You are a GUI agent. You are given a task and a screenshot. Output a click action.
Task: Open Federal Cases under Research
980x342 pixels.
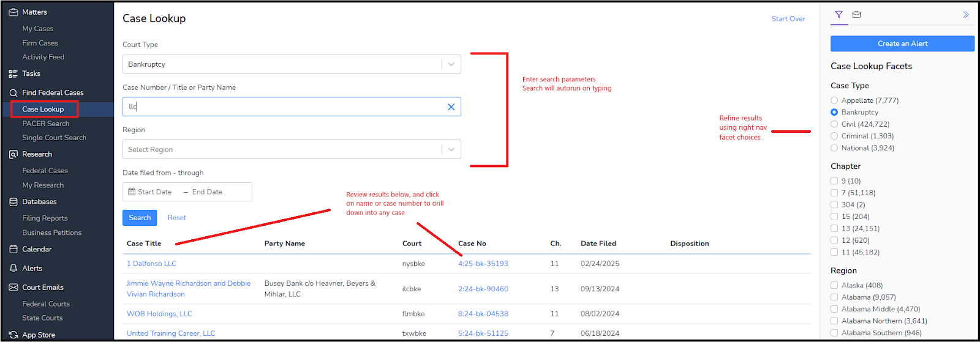[x=45, y=171]
